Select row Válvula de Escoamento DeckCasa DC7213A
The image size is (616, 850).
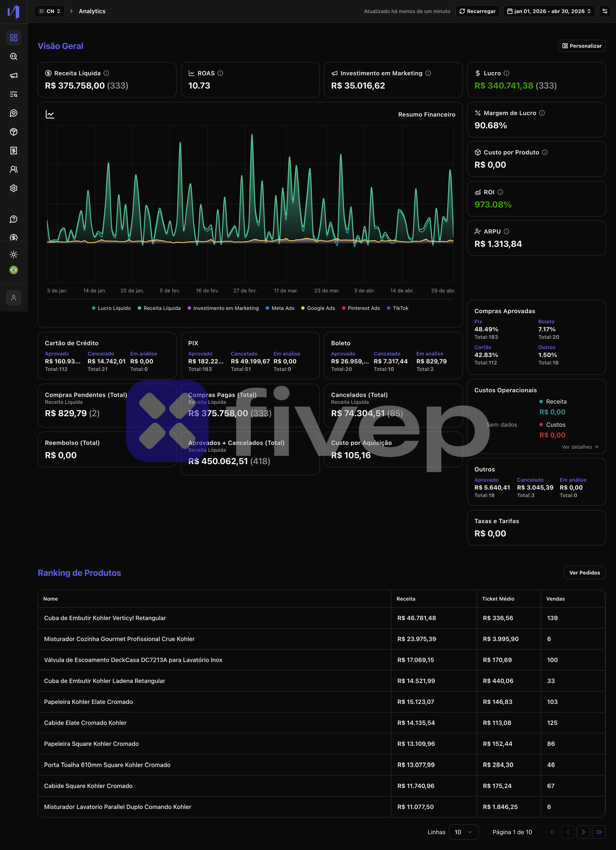click(321, 660)
